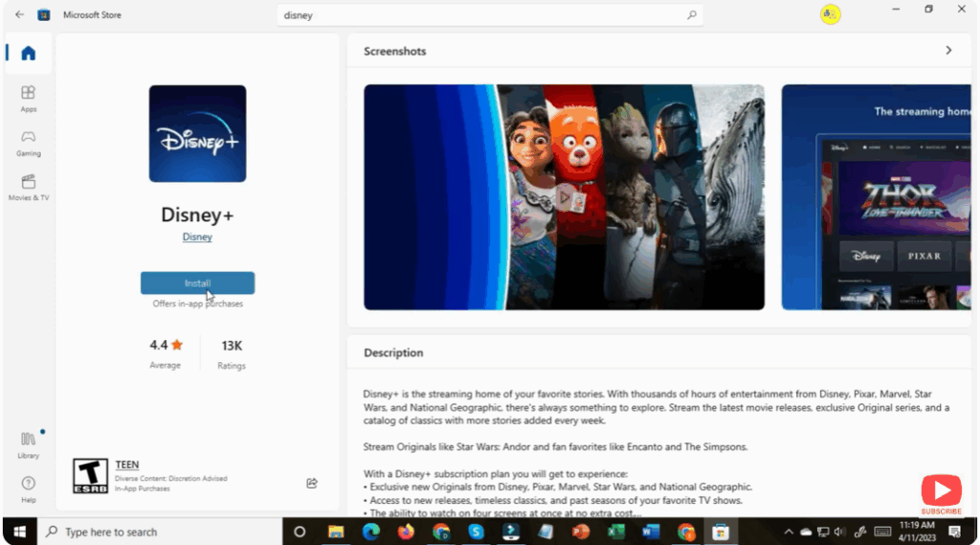Restore down the Microsoft Store window
The image size is (980, 545).
pos(928,9)
